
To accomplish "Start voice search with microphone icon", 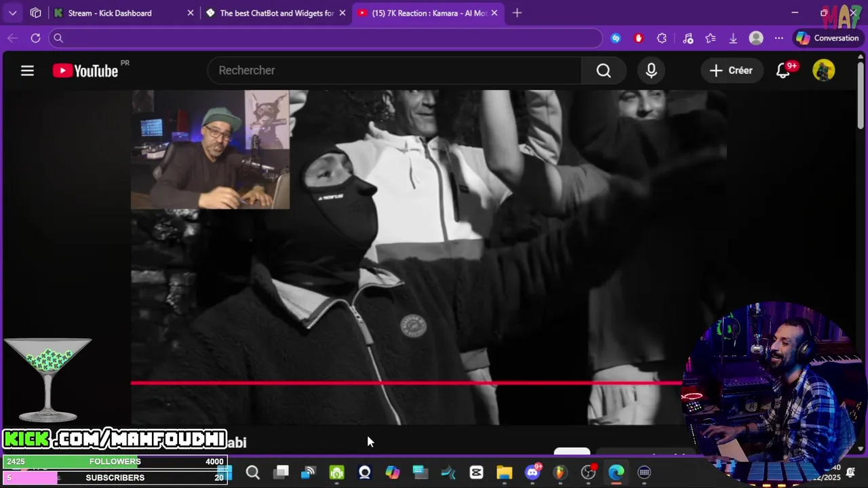I will click(x=652, y=70).
